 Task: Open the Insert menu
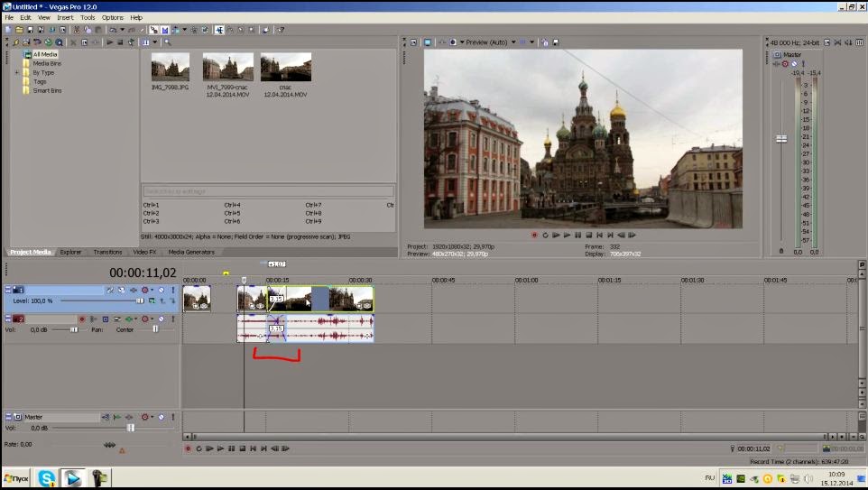pyautogui.click(x=65, y=18)
